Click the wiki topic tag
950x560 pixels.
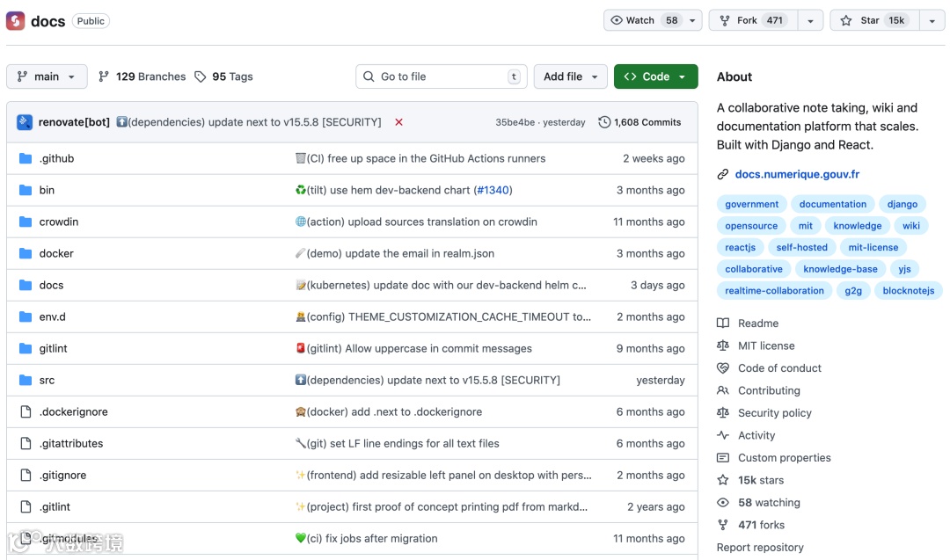(910, 226)
